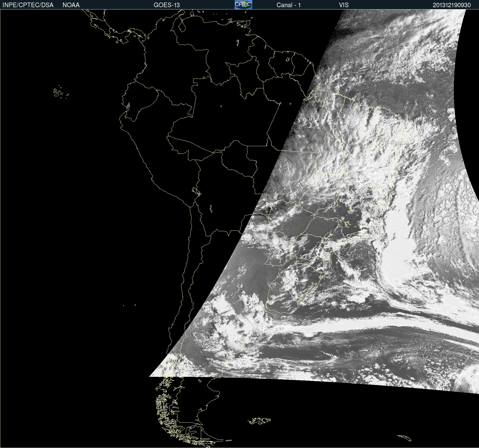Click the NOAA label in header
This screenshot has height=448, width=479.
click(x=71, y=5)
